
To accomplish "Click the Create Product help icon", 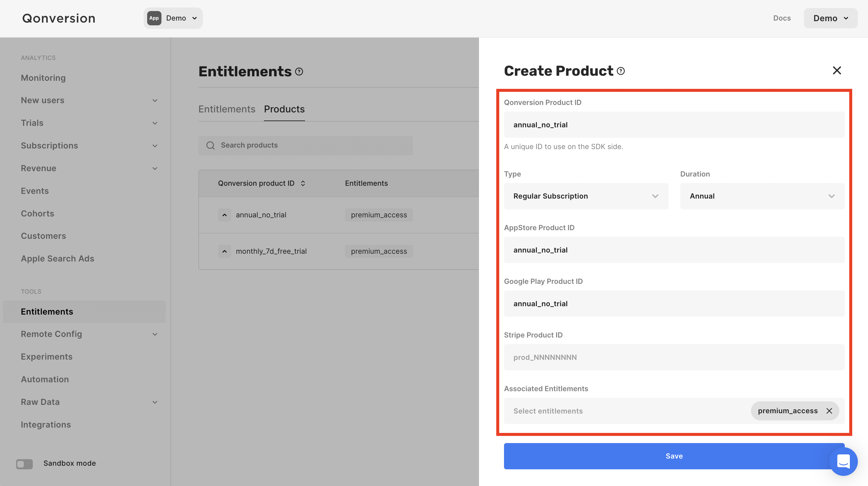I will [x=621, y=71].
